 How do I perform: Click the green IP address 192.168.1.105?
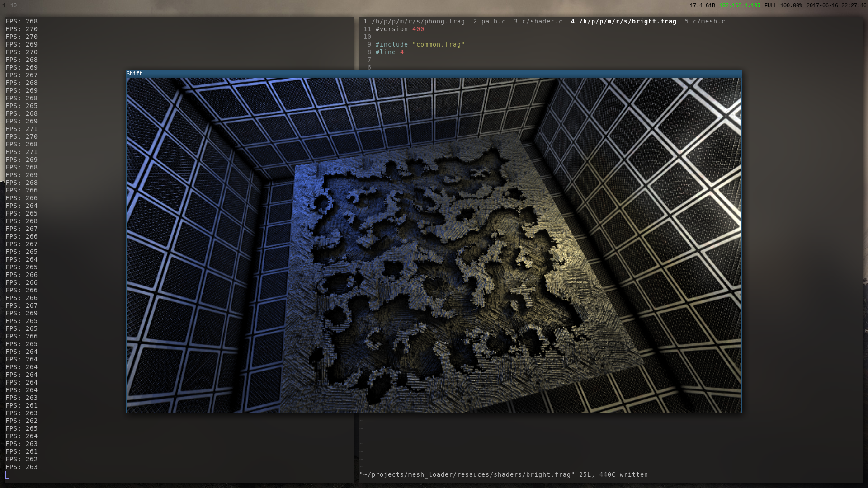(x=740, y=5)
